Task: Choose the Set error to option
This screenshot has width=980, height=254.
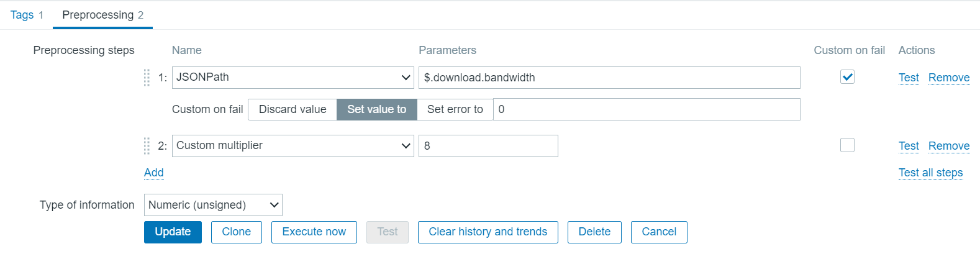Action: tap(455, 109)
